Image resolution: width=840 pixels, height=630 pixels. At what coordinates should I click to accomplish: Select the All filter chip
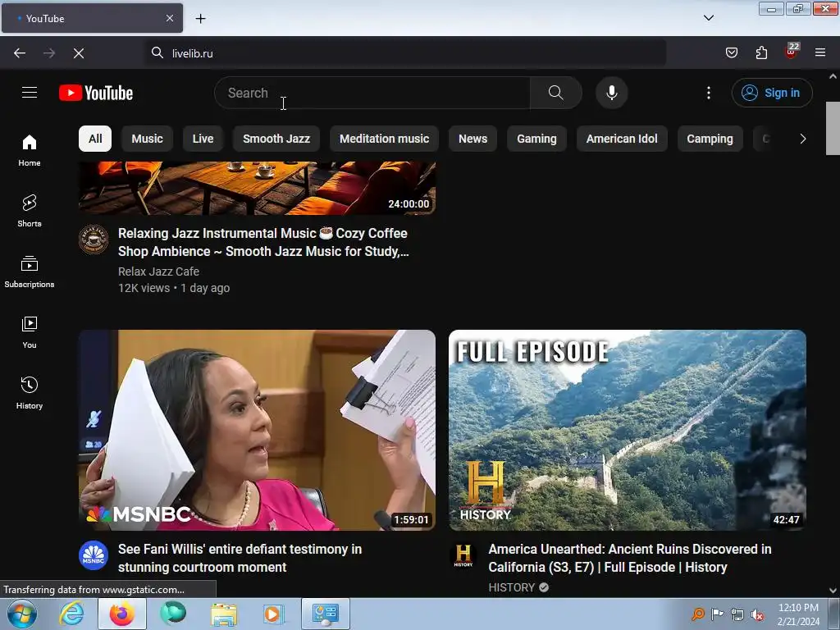coord(95,139)
